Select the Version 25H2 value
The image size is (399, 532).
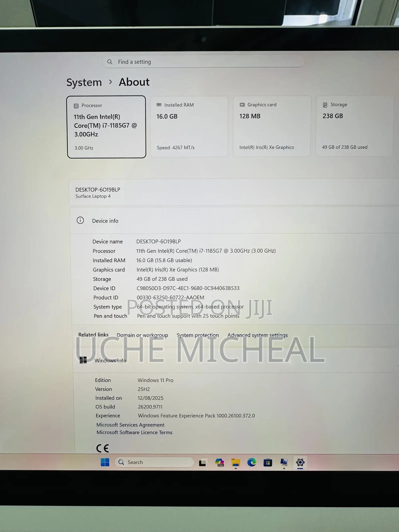144,389
